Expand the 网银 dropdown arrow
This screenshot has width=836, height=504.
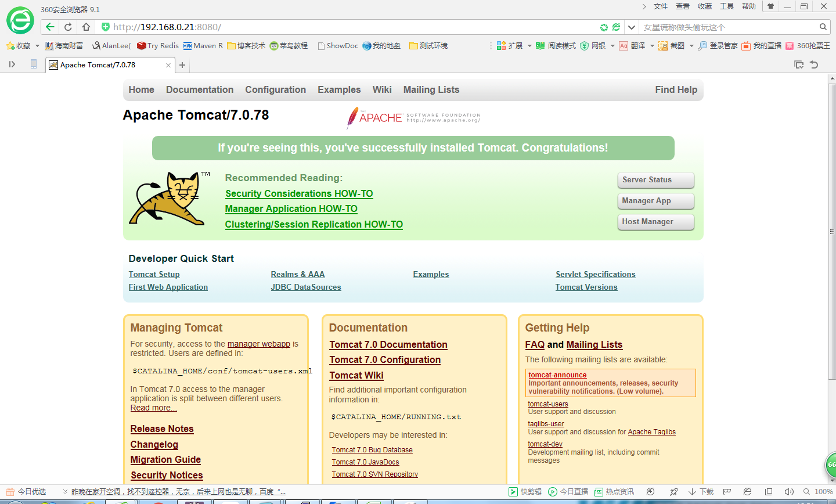612,46
